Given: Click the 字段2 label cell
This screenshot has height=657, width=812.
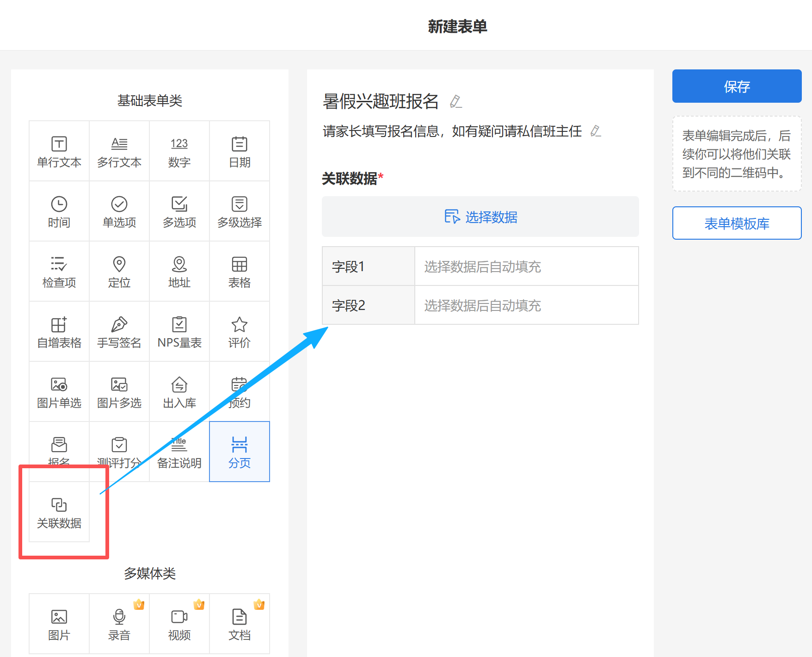Looking at the screenshot, I should (369, 305).
